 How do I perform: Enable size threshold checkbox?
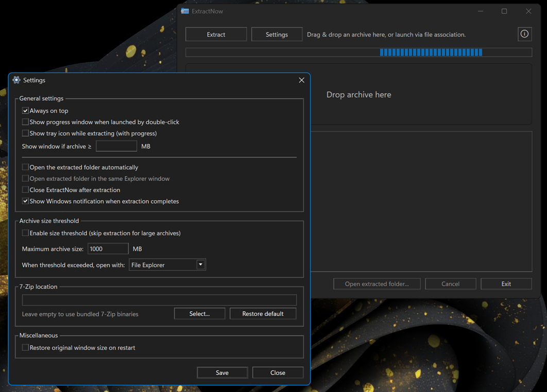coord(25,233)
